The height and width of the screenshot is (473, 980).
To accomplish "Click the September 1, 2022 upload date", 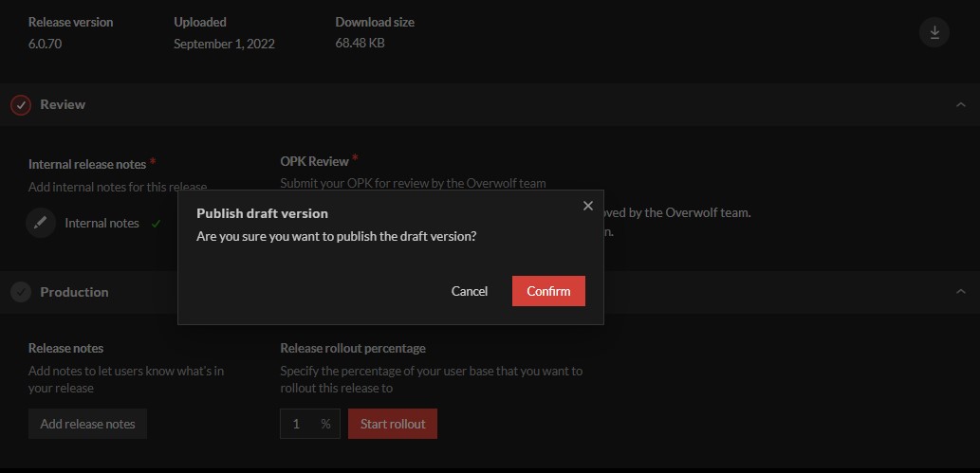I will point(224,44).
